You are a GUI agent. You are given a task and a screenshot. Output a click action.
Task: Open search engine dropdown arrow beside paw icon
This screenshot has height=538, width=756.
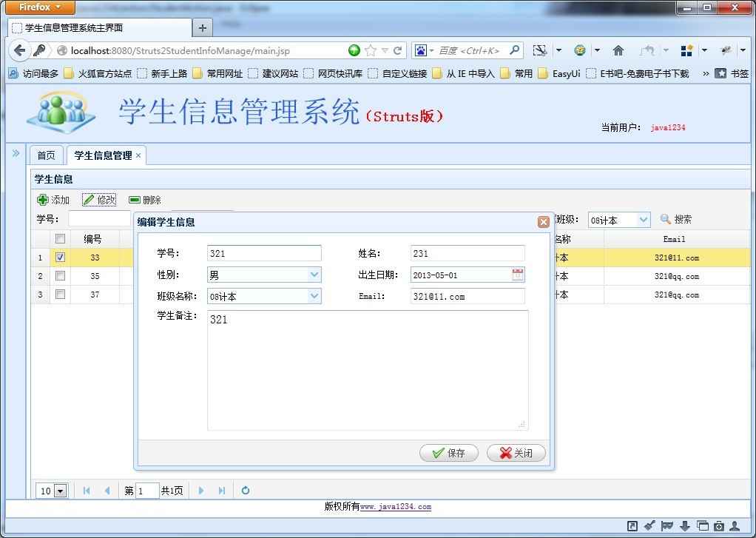click(431, 50)
